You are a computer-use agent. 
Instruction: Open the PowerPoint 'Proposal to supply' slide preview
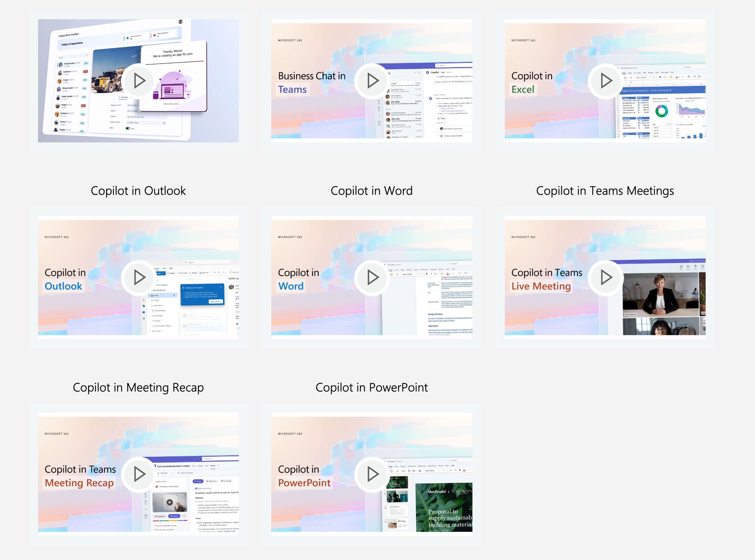pos(444,508)
